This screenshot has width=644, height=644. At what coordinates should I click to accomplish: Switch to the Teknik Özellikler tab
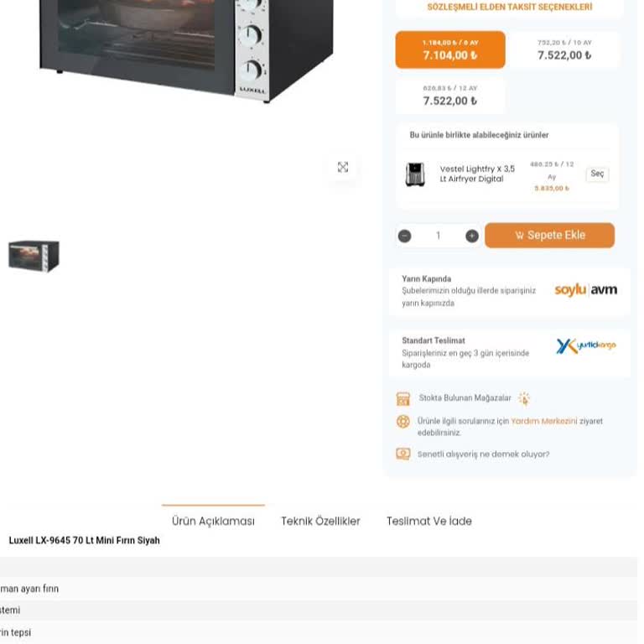point(320,521)
